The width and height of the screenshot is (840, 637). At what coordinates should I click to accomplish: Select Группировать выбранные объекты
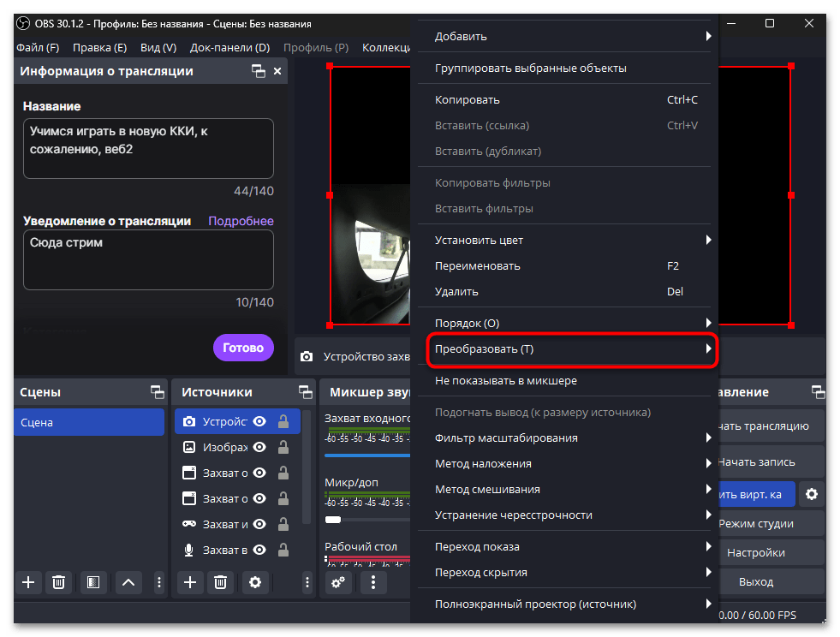click(564, 68)
